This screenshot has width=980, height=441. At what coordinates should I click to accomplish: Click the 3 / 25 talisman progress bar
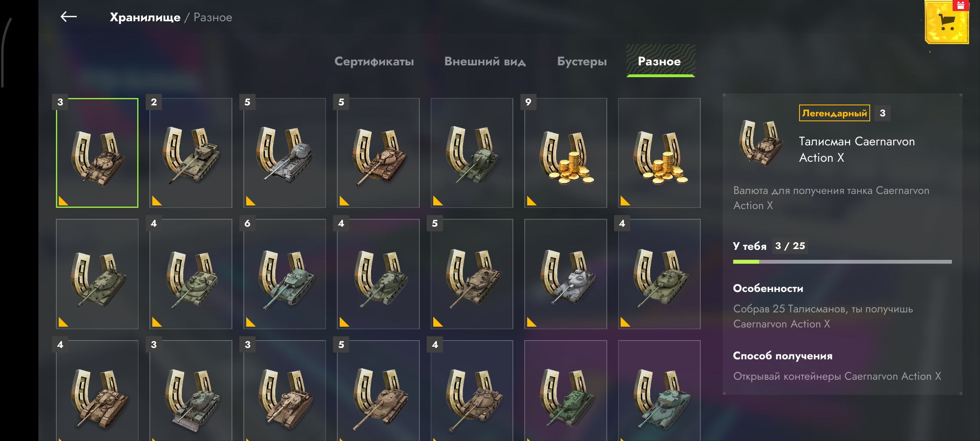[x=842, y=262]
